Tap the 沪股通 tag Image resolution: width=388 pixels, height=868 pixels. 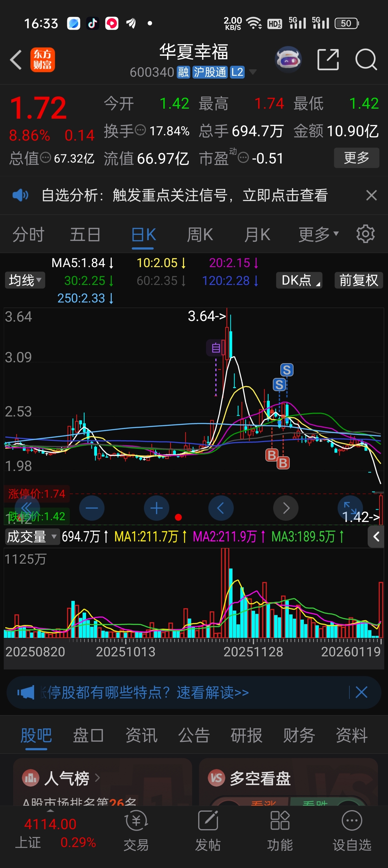pos(210,72)
